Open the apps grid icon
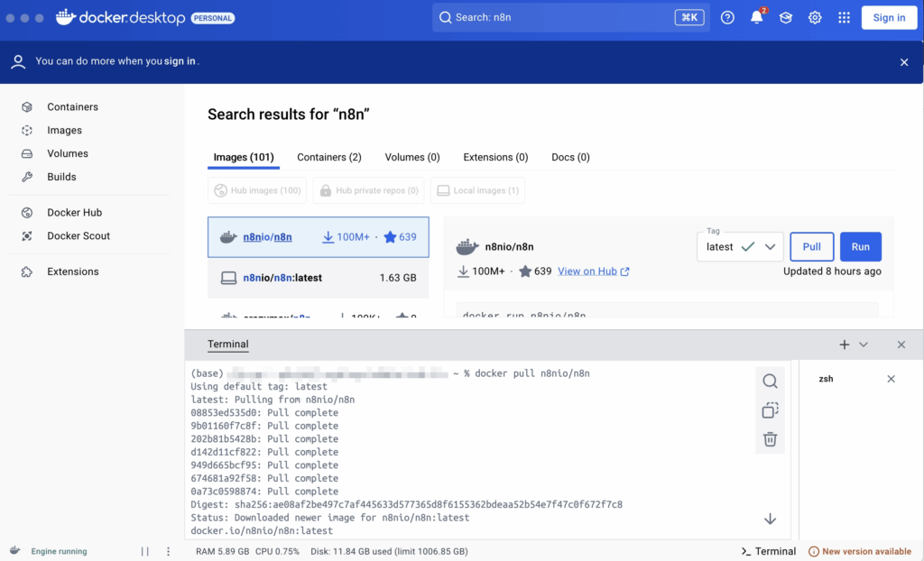 click(x=844, y=18)
